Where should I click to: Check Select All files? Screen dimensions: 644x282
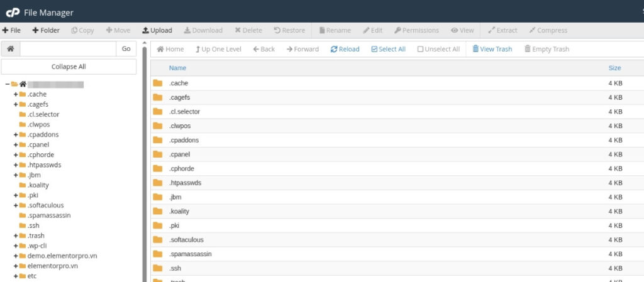388,49
